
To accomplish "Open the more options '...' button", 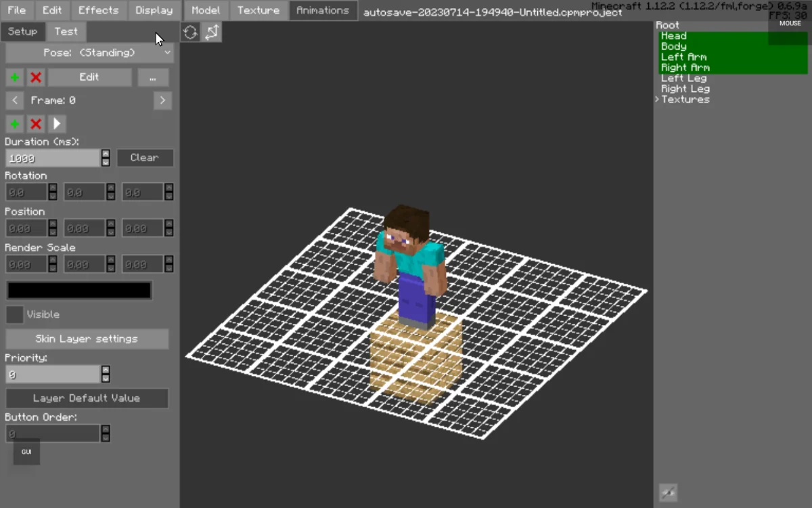I will [x=153, y=77].
